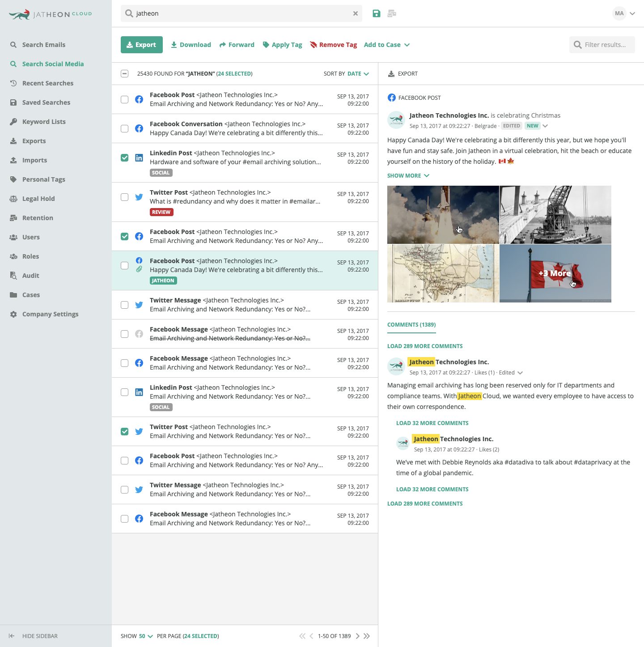Viewport: 644px width, 647px height.
Task: Toggle the select-all results checkbox
Action: (125, 74)
